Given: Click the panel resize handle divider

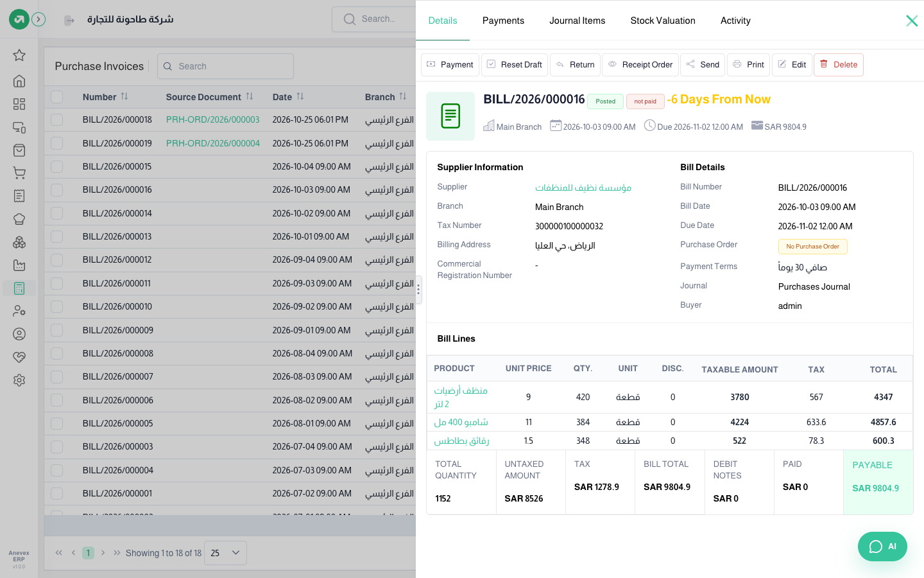Looking at the screenshot, I should pos(418,289).
